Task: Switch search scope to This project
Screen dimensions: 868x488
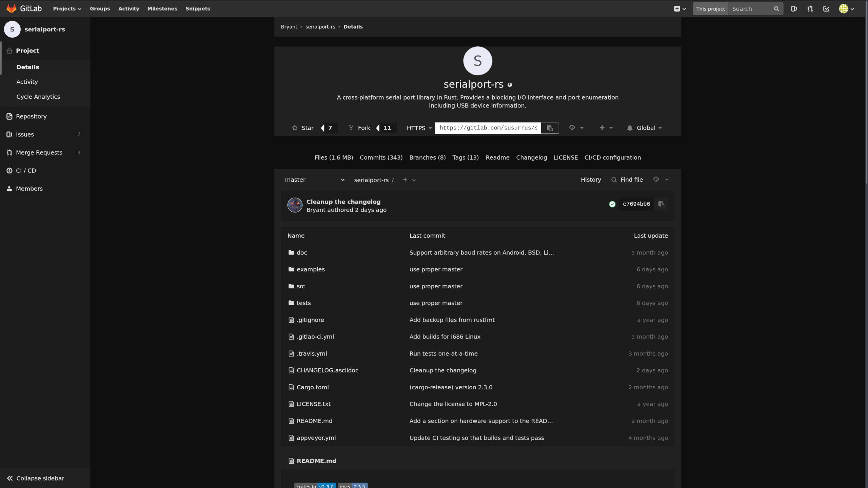Action: pyautogui.click(x=711, y=8)
